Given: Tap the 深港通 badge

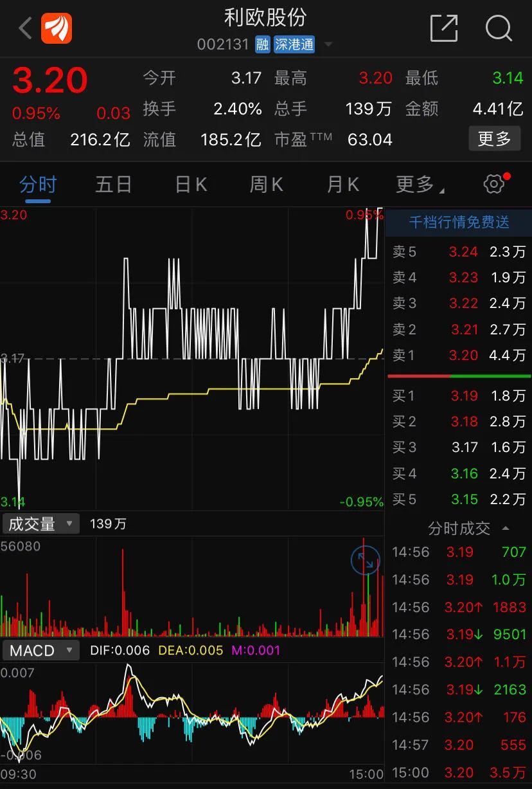Looking at the screenshot, I should click(294, 44).
